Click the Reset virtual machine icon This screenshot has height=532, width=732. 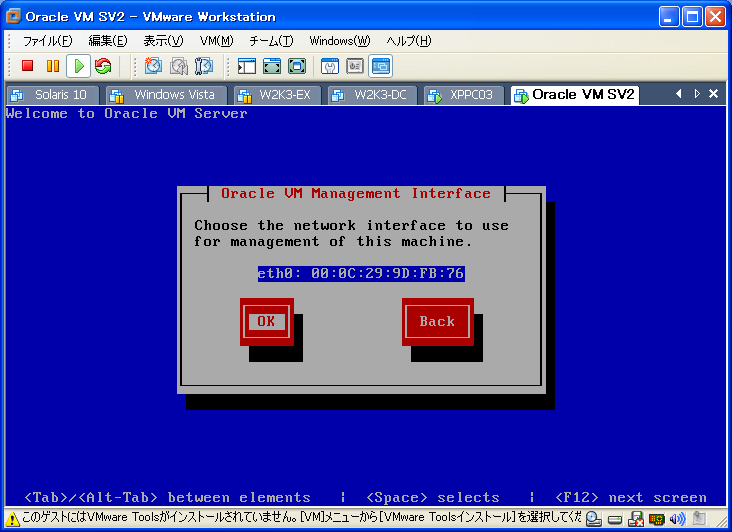click(103, 66)
